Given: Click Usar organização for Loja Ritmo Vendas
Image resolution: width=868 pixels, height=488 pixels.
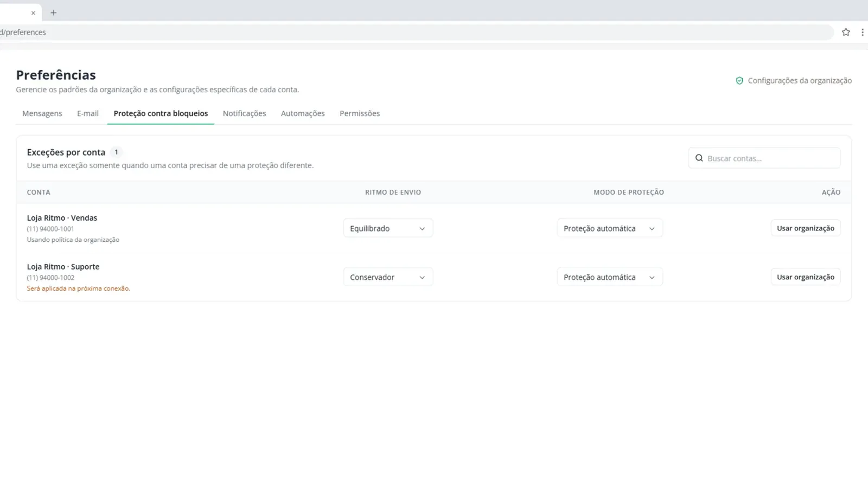Looking at the screenshot, I should point(806,228).
